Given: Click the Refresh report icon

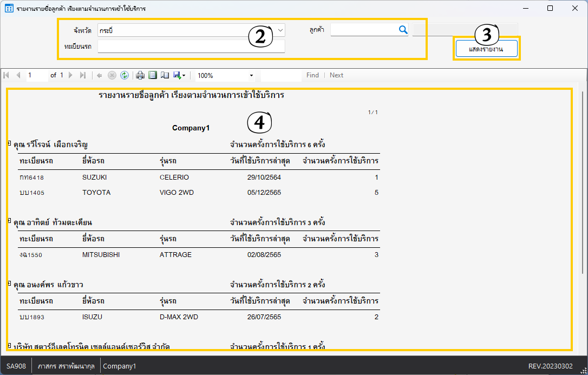Looking at the screenshot, I should (x=125, y=75).
